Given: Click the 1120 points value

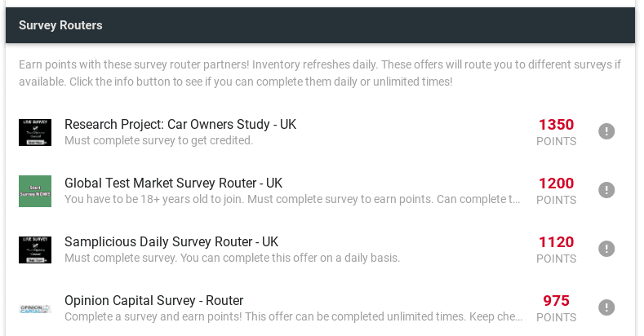Looking at the screenshot, I should [556, 242].
